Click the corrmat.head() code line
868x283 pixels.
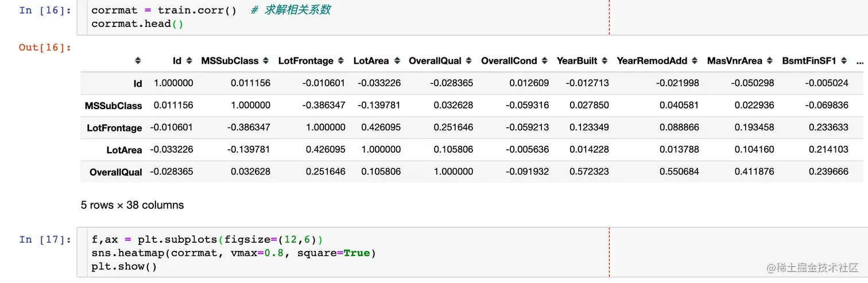pos(137,24)
